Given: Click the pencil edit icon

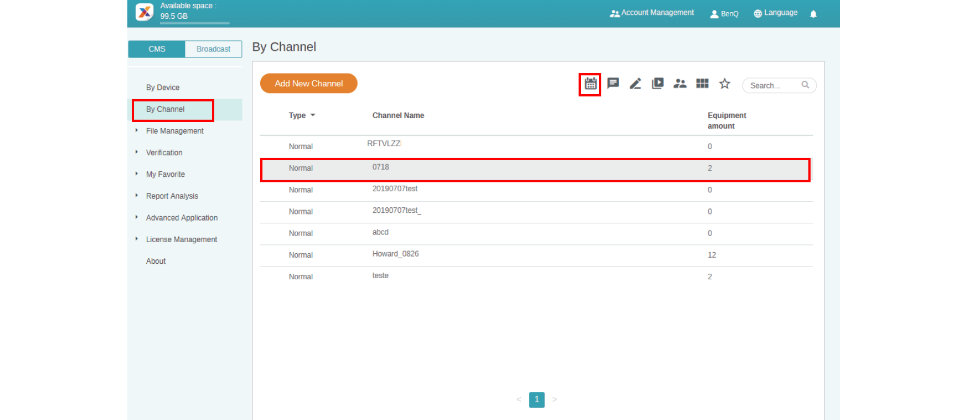Looking at the screenshot, I should click(x=635, y=84).
